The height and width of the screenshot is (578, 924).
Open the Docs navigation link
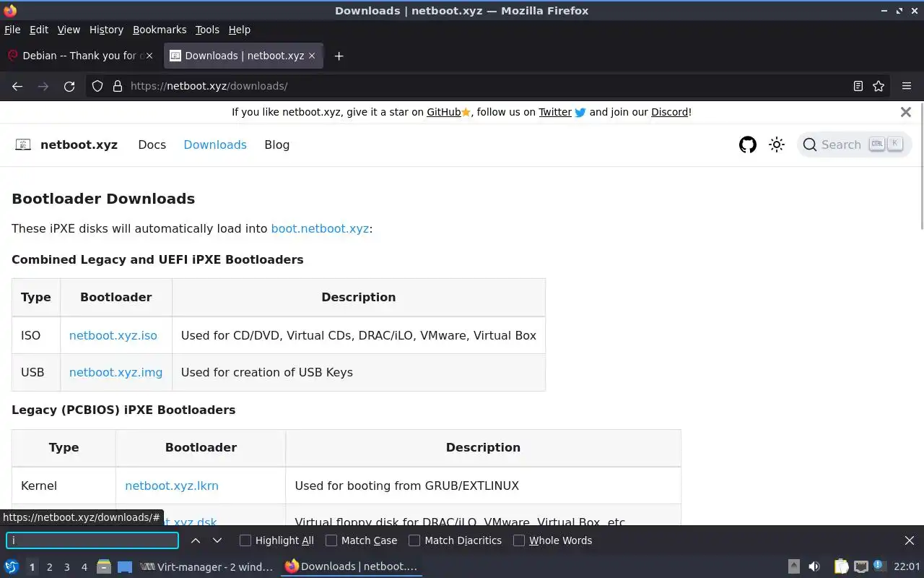tap(152, 144)
